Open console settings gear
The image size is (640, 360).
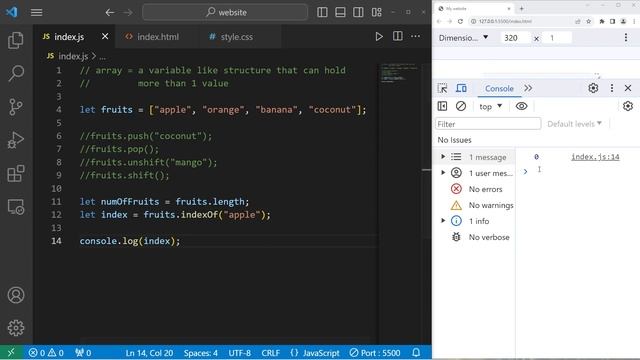tap(628, 106)
